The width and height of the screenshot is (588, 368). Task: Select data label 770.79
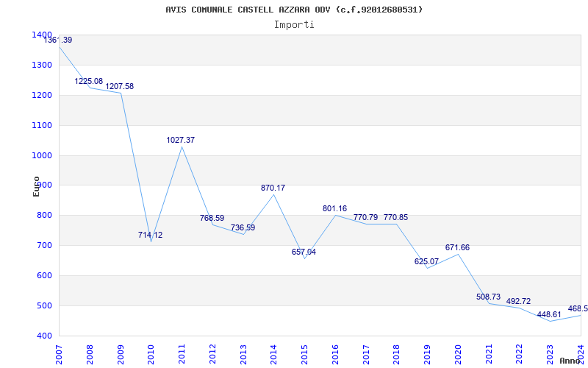(x=365, y=217)
